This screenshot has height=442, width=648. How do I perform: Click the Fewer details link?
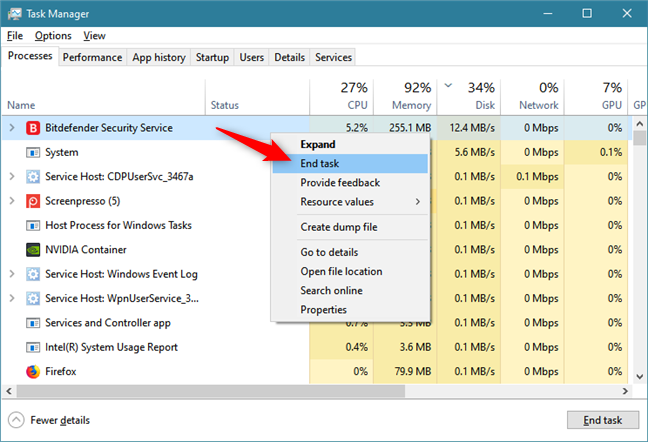[x=60, y=421]
